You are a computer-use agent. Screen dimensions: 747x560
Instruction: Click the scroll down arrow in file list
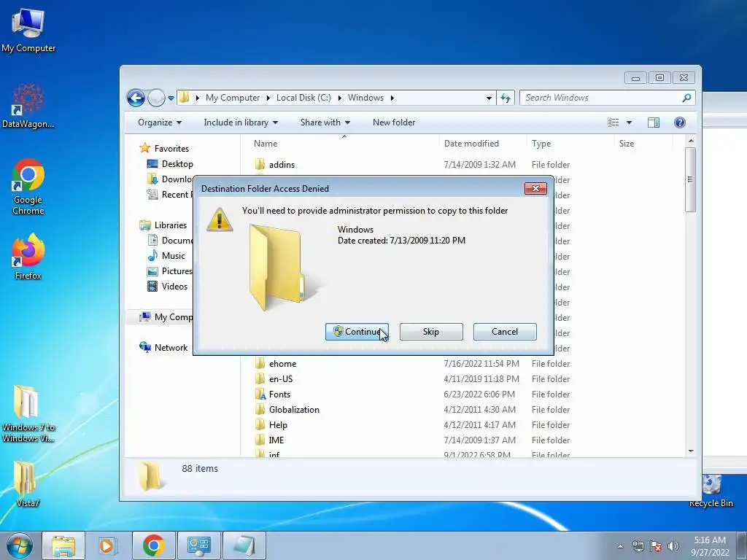point(691,451)
